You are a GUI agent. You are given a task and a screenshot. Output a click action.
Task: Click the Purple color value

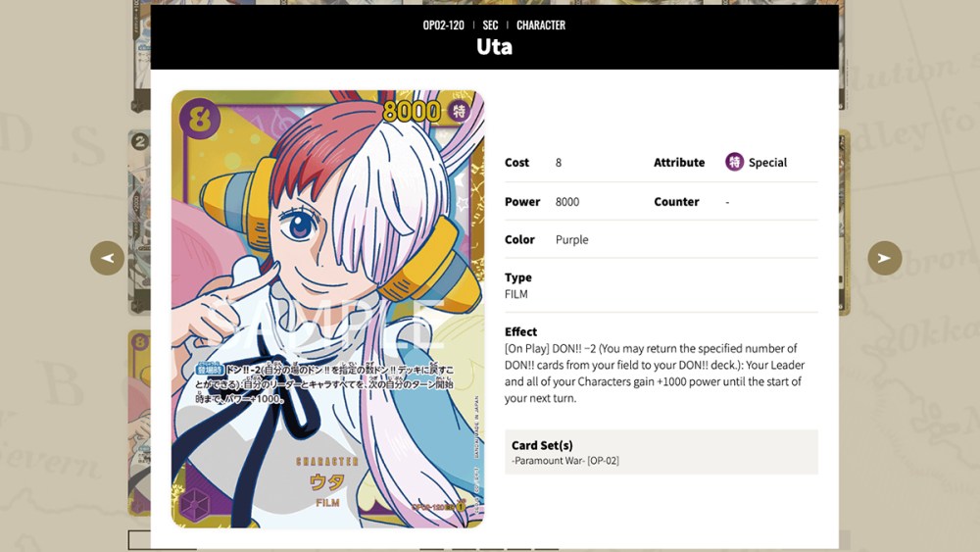(x=572, y=239)
